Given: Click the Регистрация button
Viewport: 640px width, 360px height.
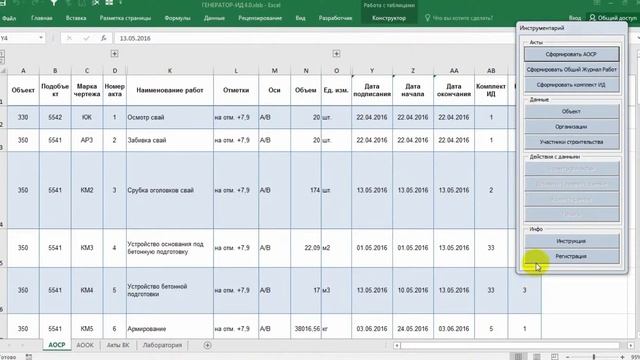Looking at the screenshot, I should coord(571,256).
